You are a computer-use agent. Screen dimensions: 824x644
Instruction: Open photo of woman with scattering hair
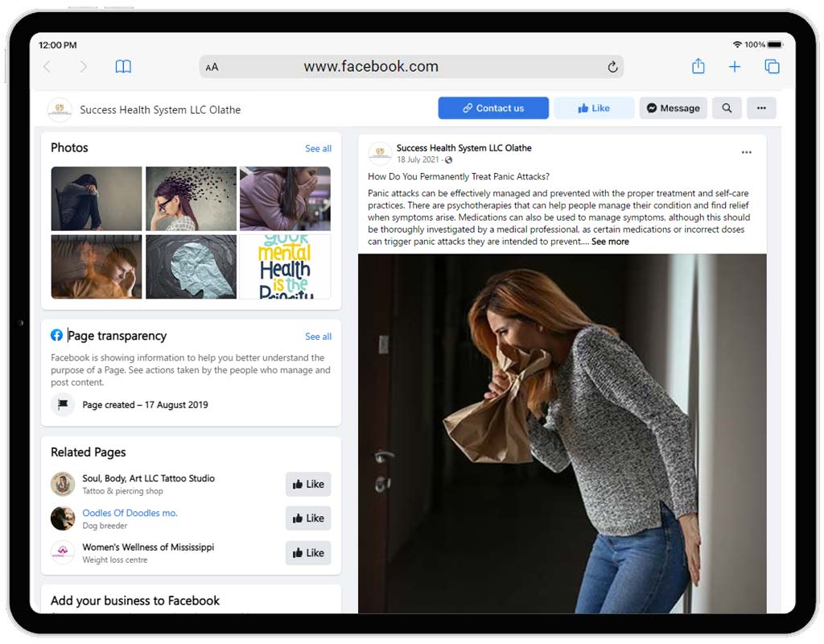(191, 199)
